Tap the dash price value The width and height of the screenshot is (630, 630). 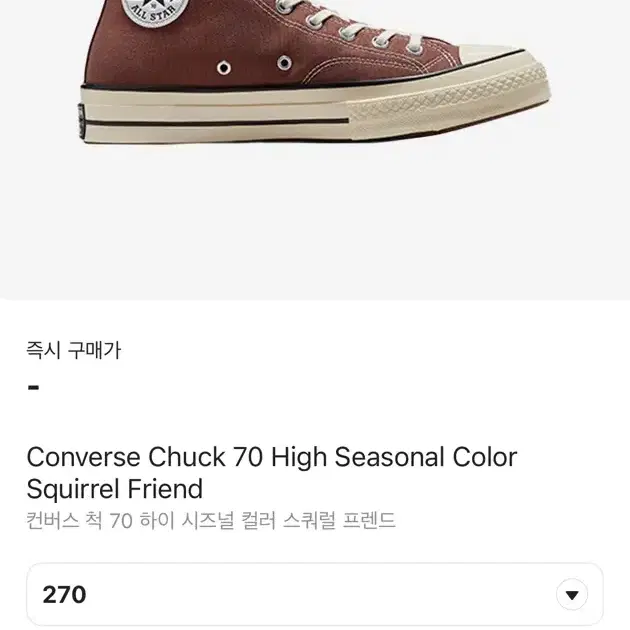[33, 388]
